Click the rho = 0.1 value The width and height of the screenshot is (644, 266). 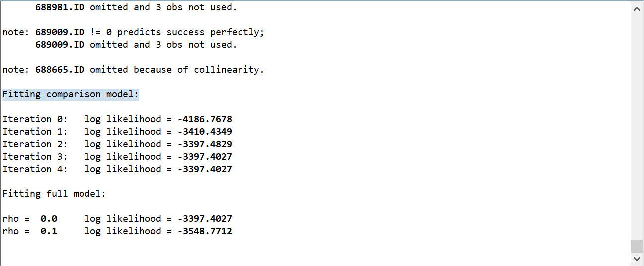pyautogui.click(x=49, y=231)
